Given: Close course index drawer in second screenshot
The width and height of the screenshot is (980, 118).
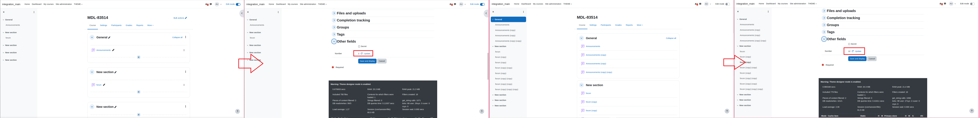Looking at the screenshot, I should point(248,12).
